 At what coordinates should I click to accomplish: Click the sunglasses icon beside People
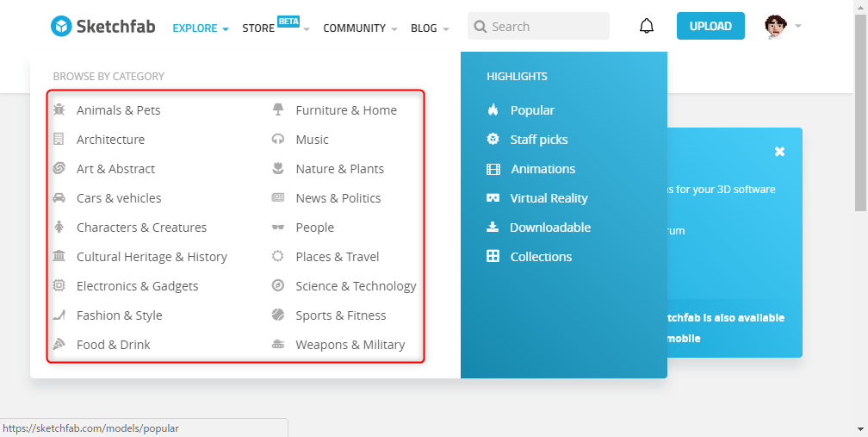pyautogui.click(x=278, y=227)
